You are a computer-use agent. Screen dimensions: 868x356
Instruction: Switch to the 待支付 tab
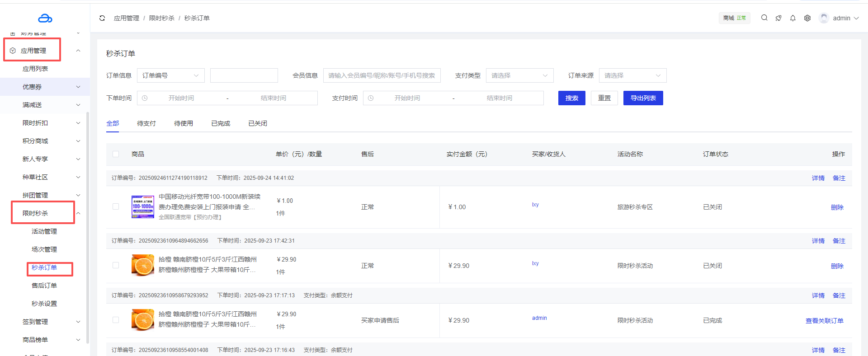[x=146, y=123]
